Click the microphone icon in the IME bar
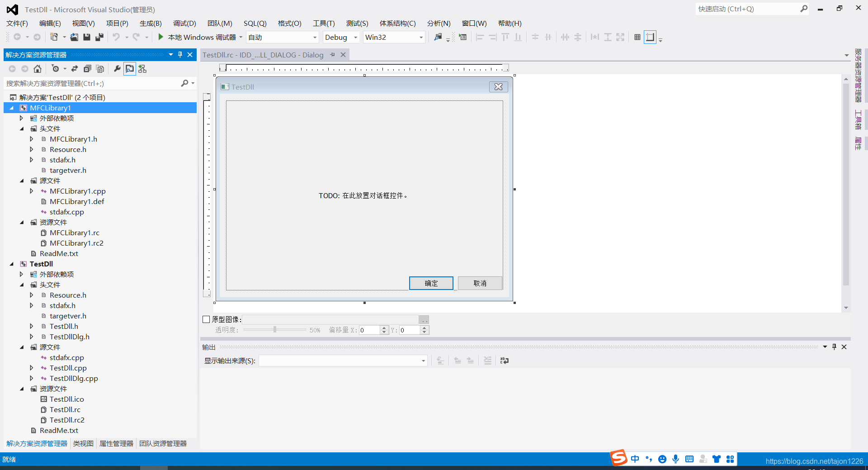 (676, 459)
